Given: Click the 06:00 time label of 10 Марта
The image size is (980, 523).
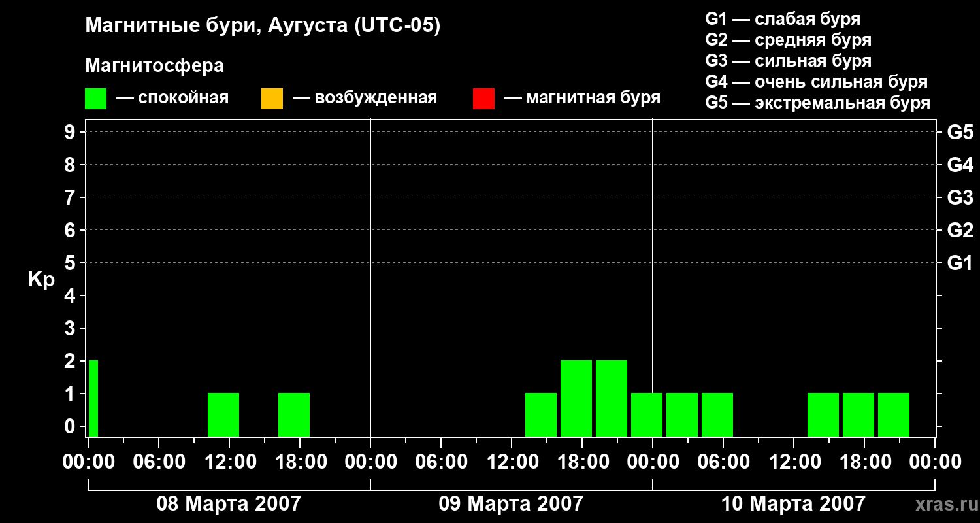Looking at the screenshot, I should pos(723,462).
